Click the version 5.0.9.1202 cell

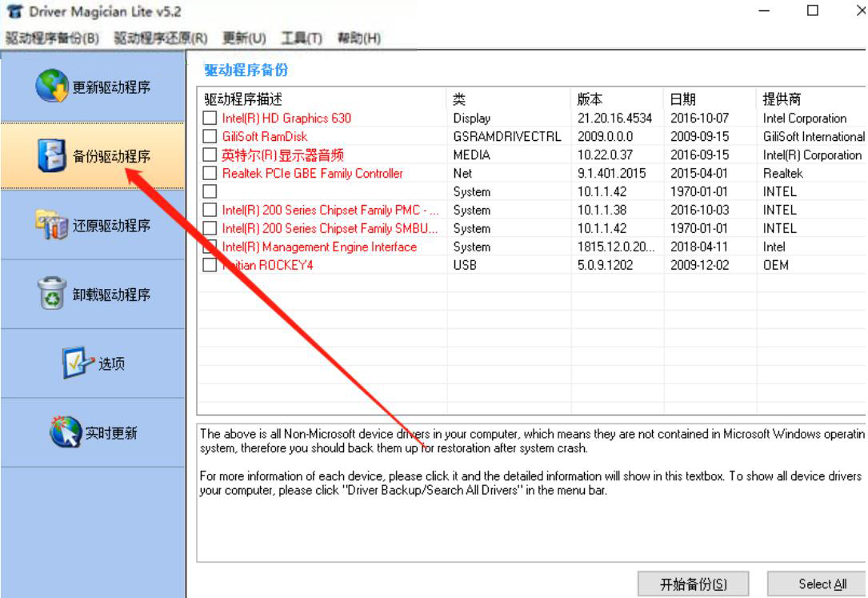click(605, 265)
